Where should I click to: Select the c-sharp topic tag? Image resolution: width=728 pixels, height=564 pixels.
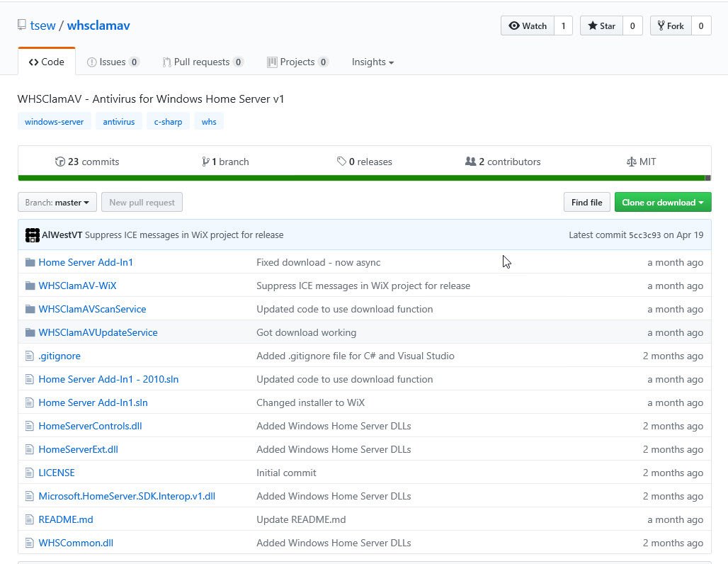[x=168, y=122]
